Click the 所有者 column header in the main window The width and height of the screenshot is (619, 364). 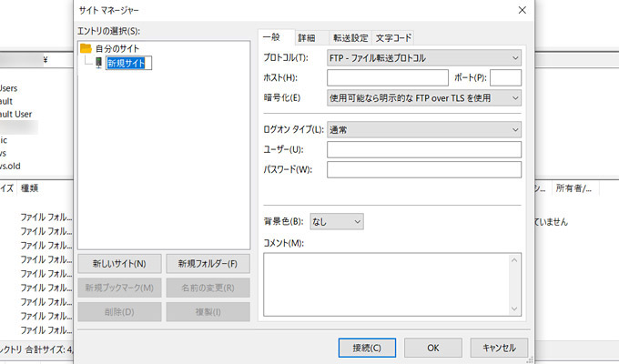coord(573,188)
